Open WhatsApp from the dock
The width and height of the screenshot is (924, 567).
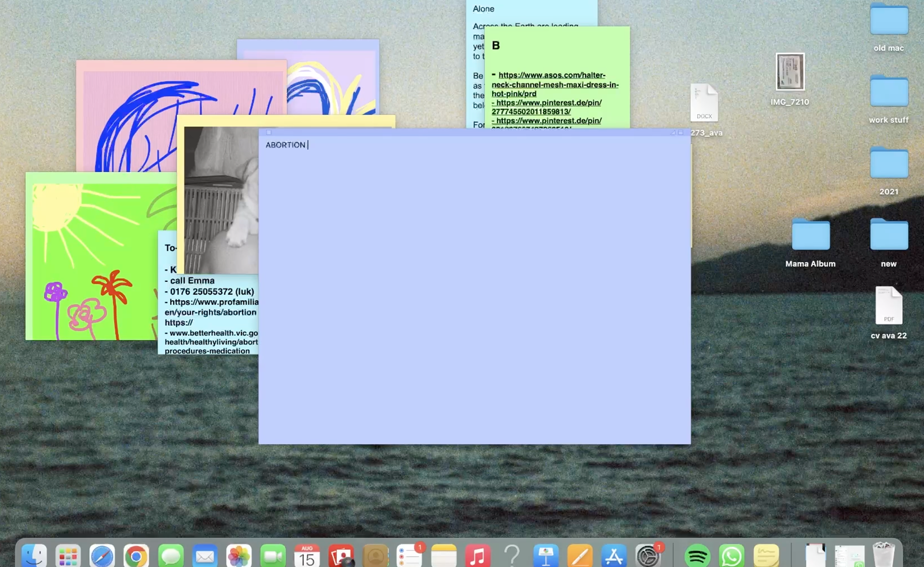[731, 556]
